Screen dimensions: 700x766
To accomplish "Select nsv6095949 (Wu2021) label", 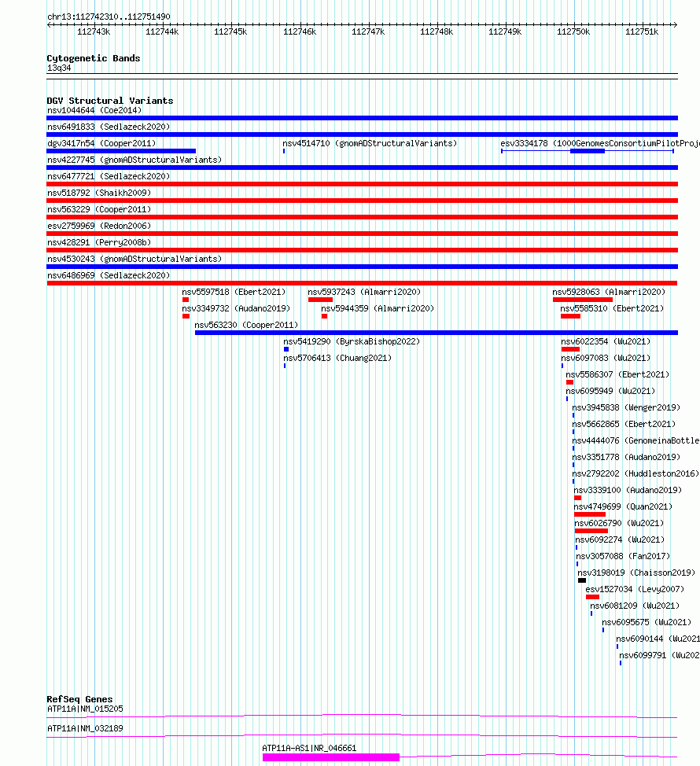I will click(610, 392).
